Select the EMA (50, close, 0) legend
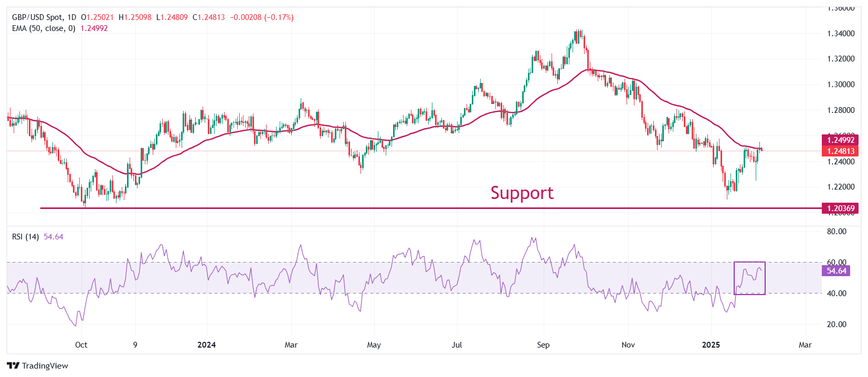This screenshot has width=868, height=377. (x=44, y=28)
